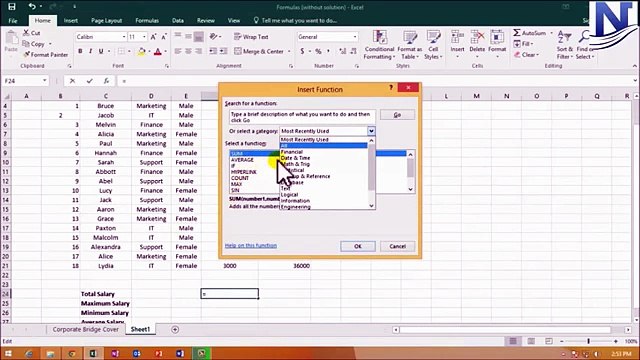The image size is (640, 360).
Task: Toggle Wrap Text
Action: (251, 37)
